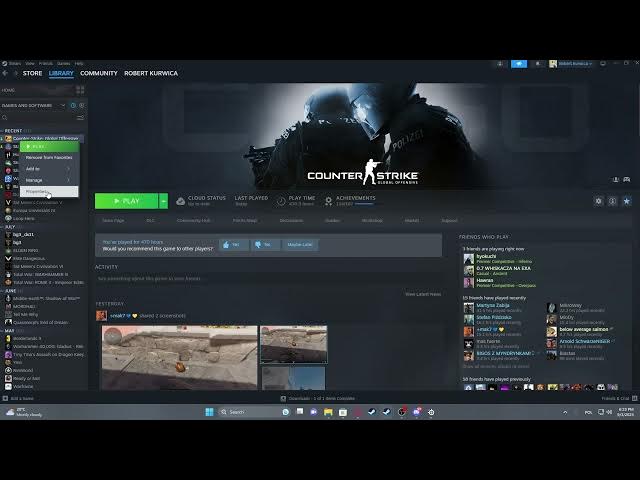This screenshot has height=480, width=640.
Task: Toggle the recent activity clock filter
Action: [73, 105]
